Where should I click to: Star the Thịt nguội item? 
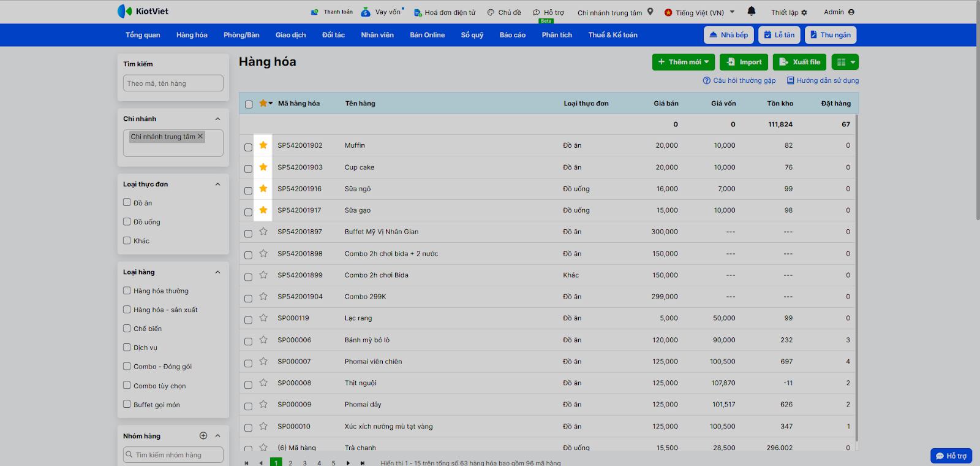click(x=263, y=383)
